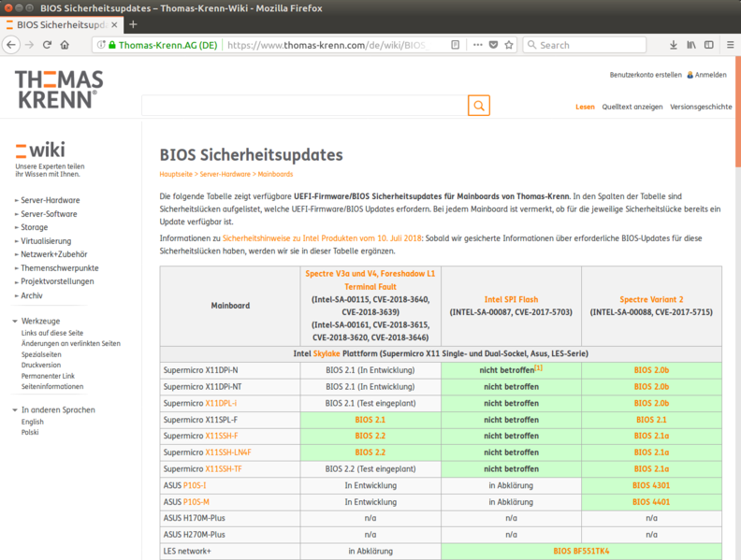Screen dimensions: 741x560
Task: Open Seiteninformationen link
Action: [x=52, y=387]
